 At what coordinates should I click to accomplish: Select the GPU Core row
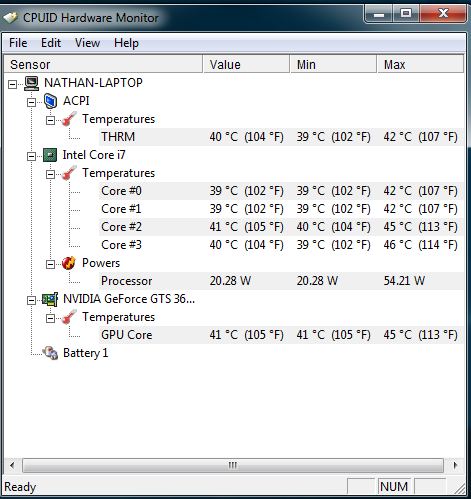tap(281, 335)
